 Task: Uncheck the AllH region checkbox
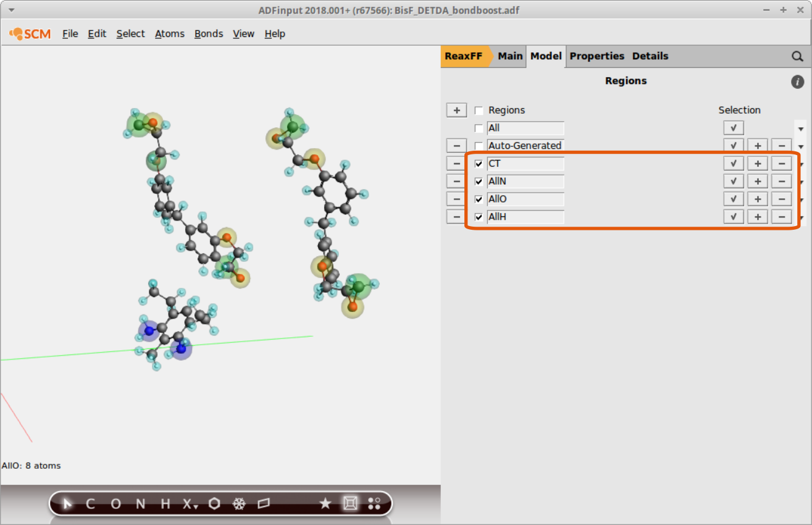tap(479, 218)
